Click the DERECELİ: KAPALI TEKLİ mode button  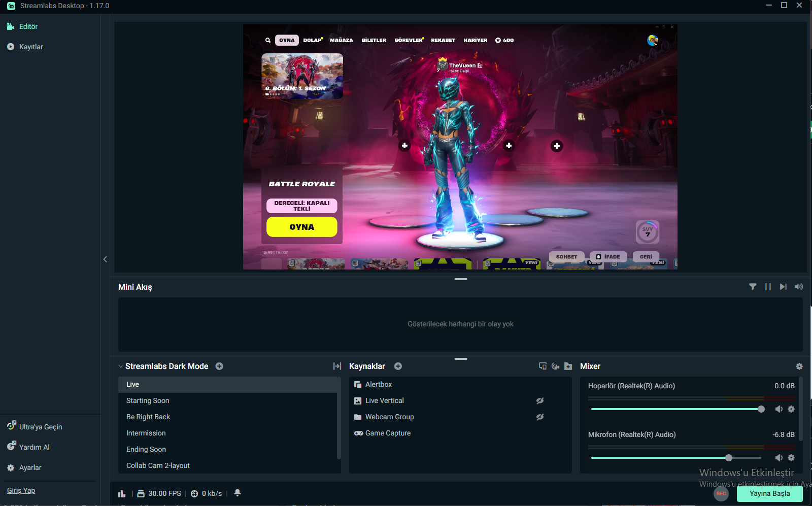click(x=302, y=206)
